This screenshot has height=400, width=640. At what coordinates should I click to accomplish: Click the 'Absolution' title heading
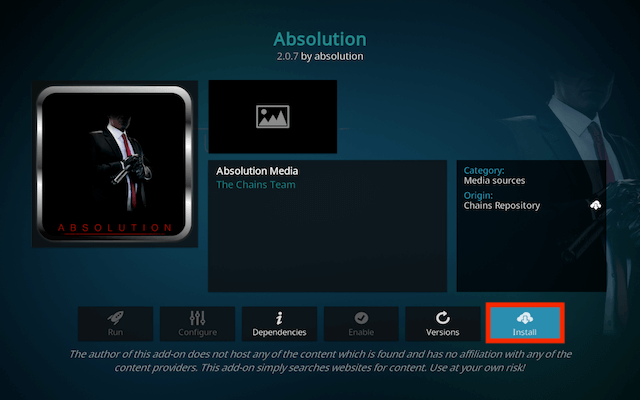click(320, 39)
